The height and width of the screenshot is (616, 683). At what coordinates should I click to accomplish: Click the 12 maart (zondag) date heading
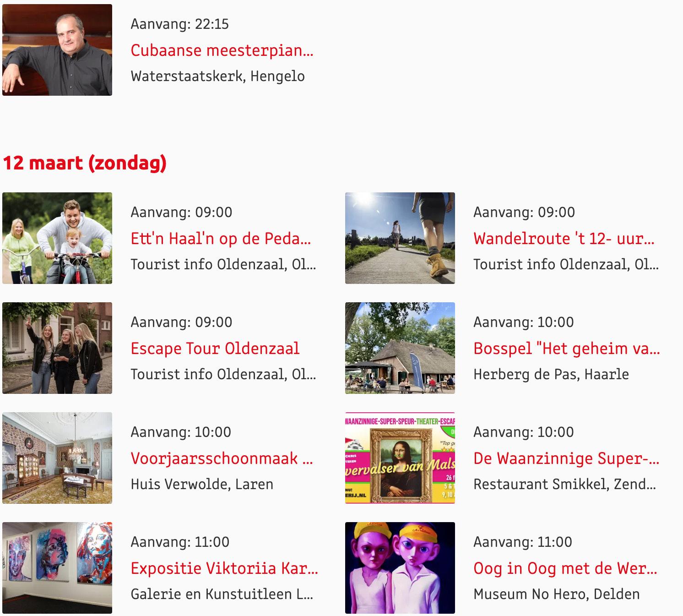(85, 163)
